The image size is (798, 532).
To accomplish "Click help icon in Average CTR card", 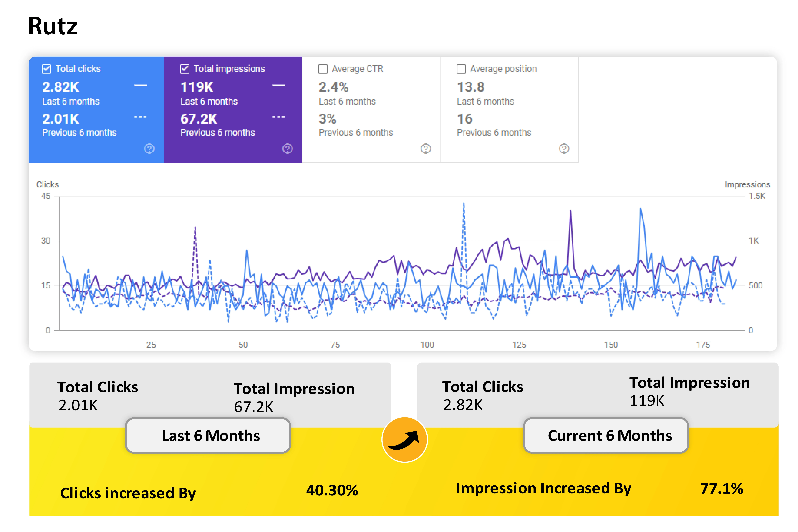I will click(426, 149).
